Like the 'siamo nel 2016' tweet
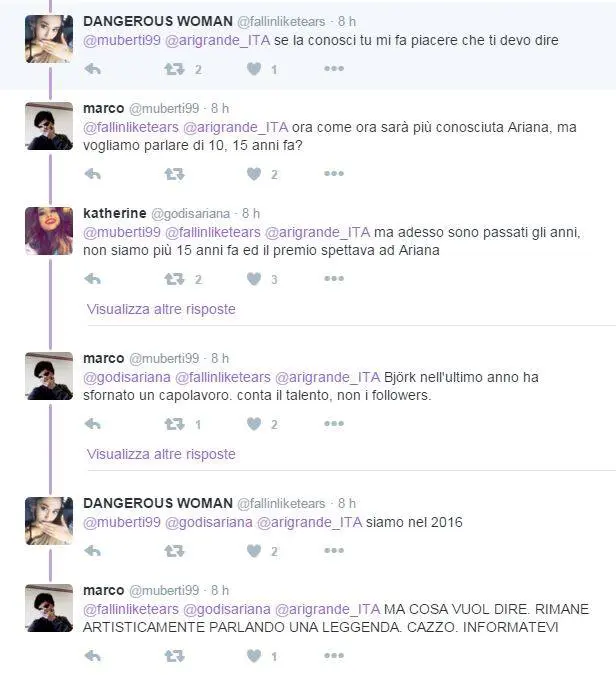 pos(254,551)
